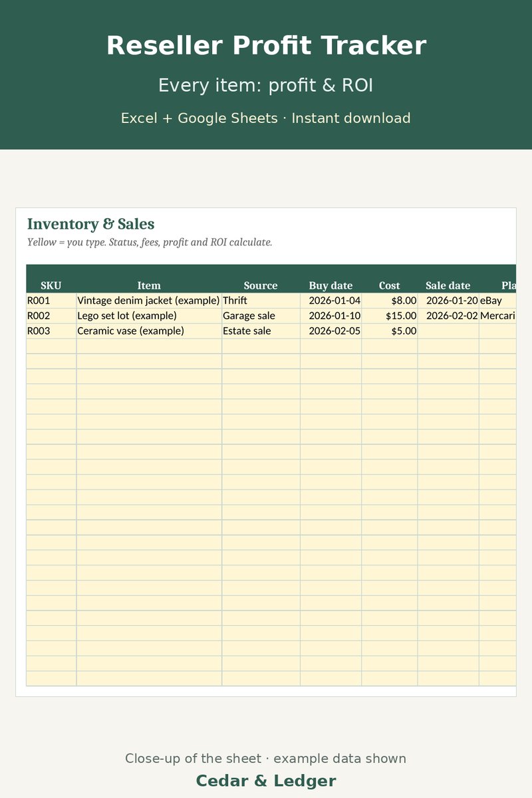Select the Mercari platform cell
Viewport: 532px width, 798px height.
click(x=497, y=316)
